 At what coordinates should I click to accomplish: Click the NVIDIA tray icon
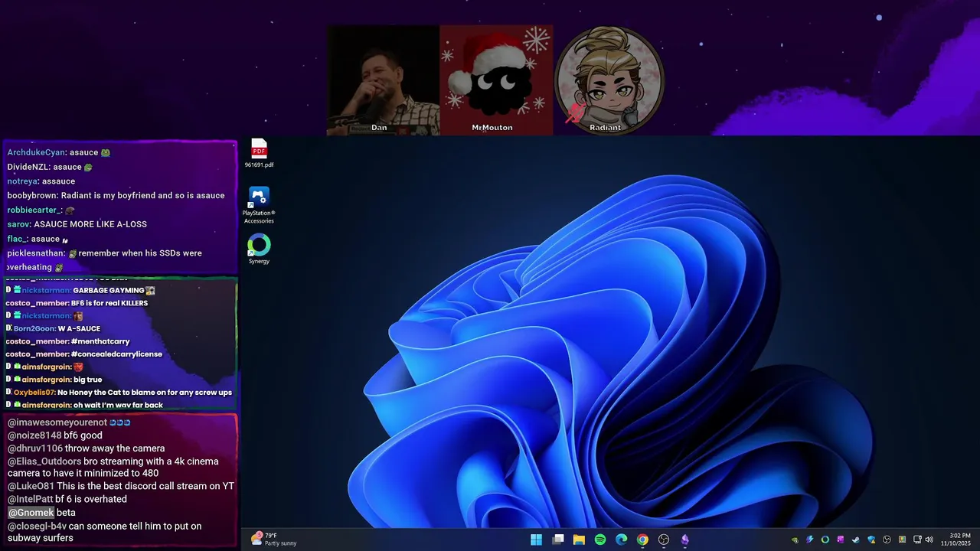pyautogui.click(x=795, y=540)
